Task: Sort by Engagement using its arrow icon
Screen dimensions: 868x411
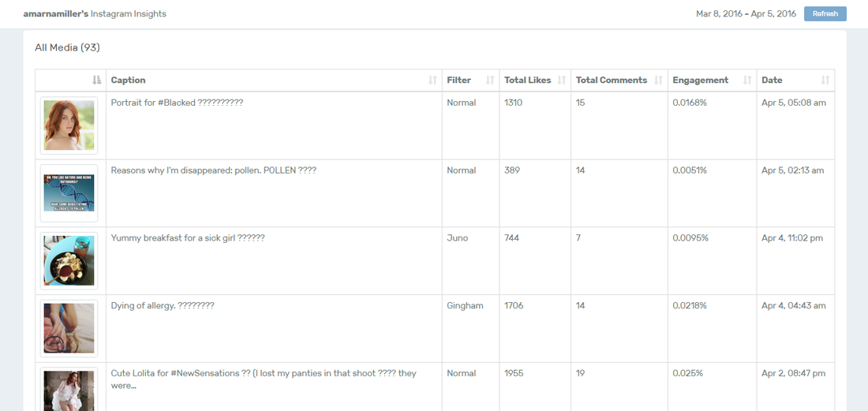Action: click(747, 80)
